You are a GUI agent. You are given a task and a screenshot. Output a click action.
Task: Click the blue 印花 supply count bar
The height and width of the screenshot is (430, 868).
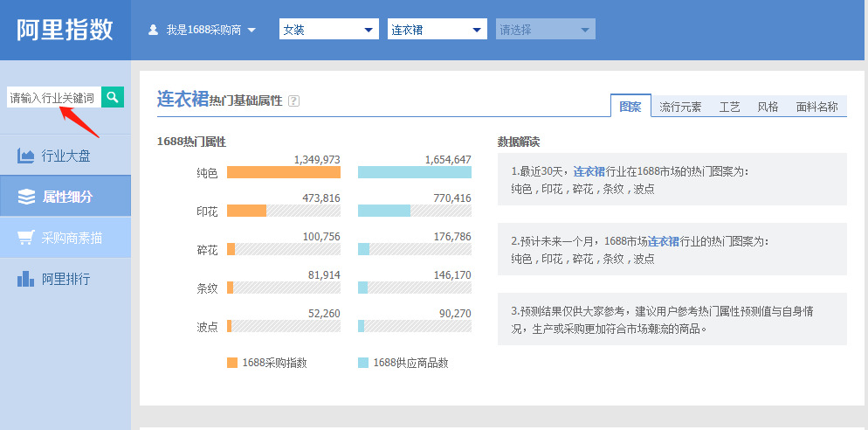[384, 211]
